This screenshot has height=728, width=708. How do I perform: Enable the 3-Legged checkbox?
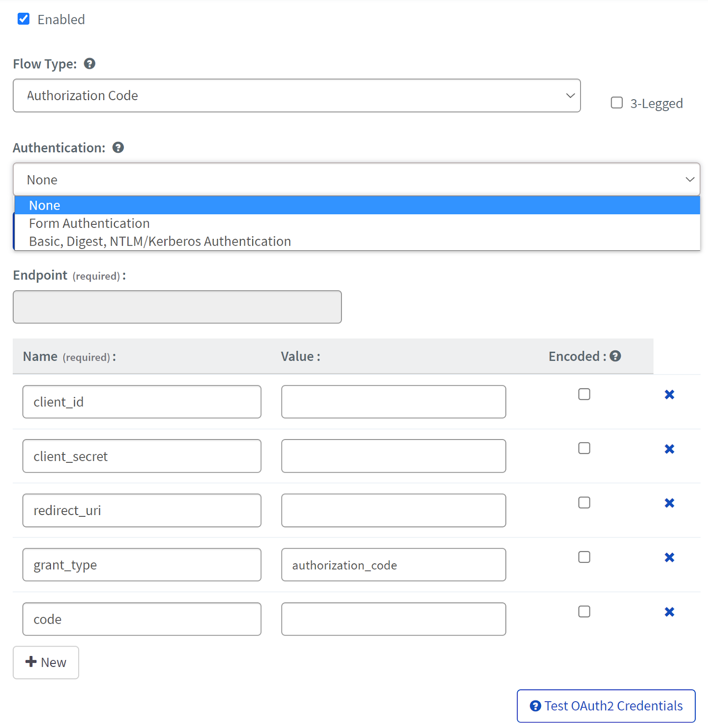[x=616, y=103]
